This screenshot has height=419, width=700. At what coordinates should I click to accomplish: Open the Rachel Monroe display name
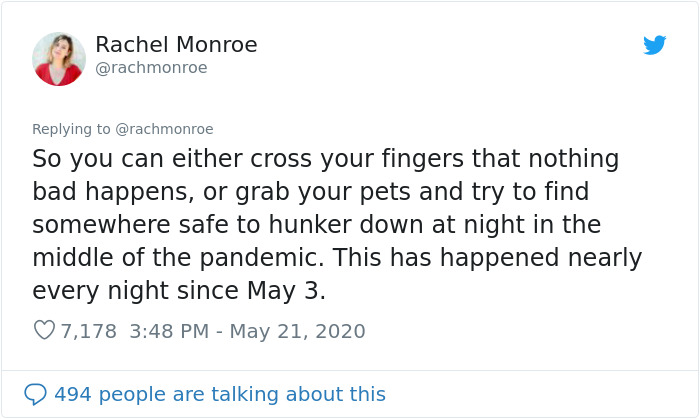(176, 45)
